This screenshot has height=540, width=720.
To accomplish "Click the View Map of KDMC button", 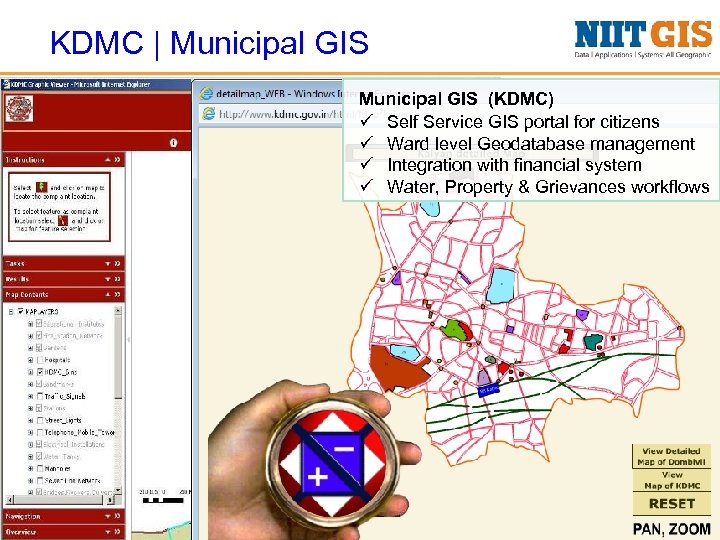I will click(671, 480).
